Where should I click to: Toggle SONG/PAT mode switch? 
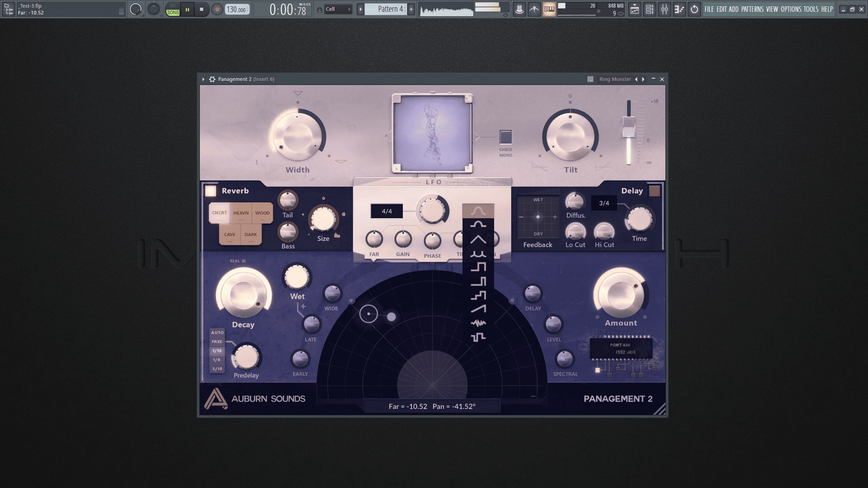(173, 9)
